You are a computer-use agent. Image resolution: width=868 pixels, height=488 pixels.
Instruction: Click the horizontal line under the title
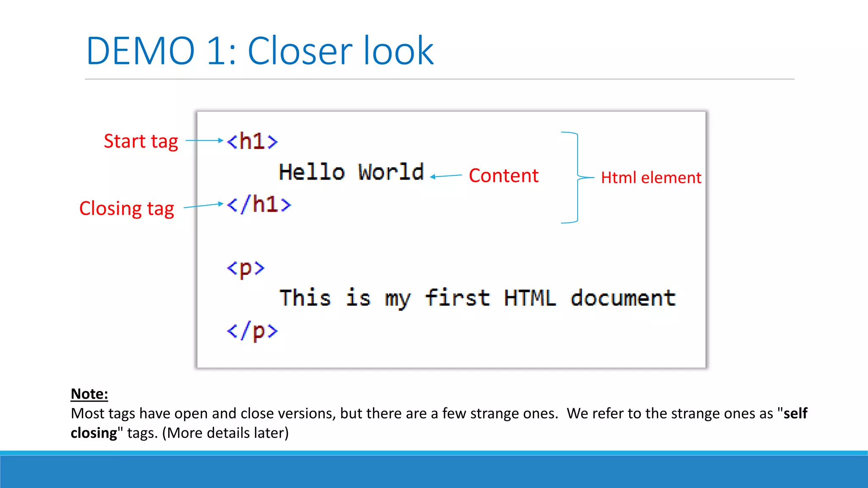point(439,79)
